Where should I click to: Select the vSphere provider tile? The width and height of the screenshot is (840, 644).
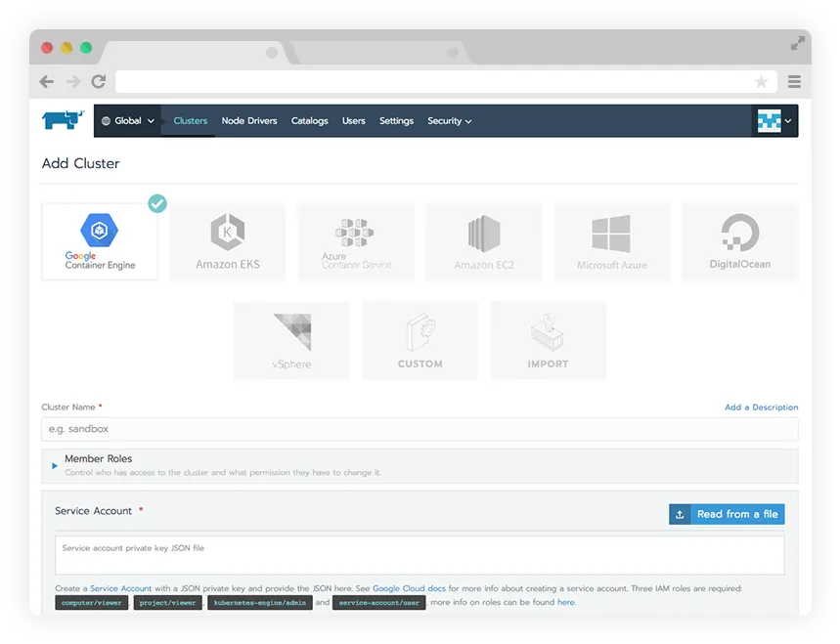click(x=291, y=340)
